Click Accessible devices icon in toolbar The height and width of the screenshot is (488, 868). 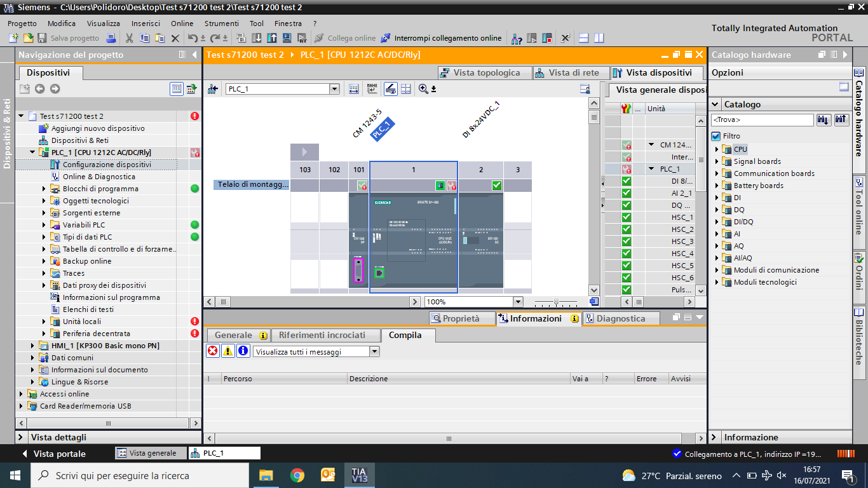pyautogui.click(x=517, y=38)
